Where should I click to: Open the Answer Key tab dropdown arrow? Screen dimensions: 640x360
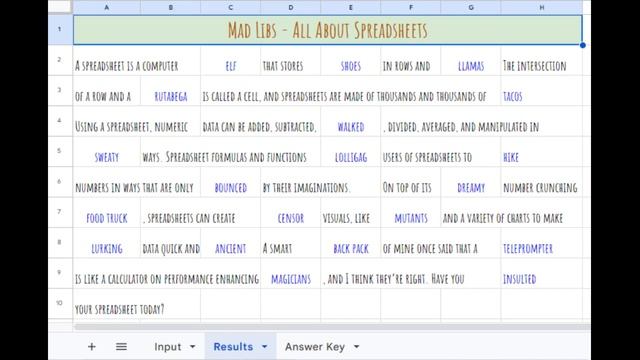[356, 347]
